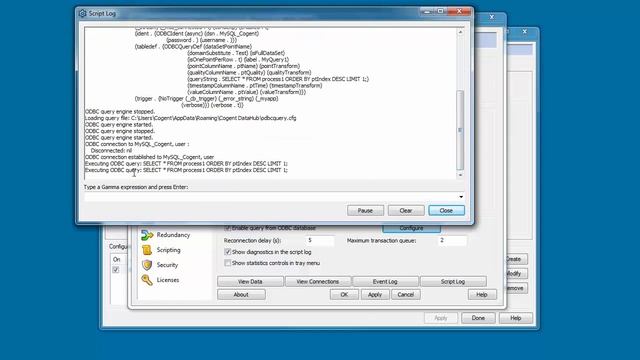Image resolution: width=640 pixels, height=360 pixels.
Task: Open the Security shield icon
Action: pyautogui.click(x=147, y=265)
